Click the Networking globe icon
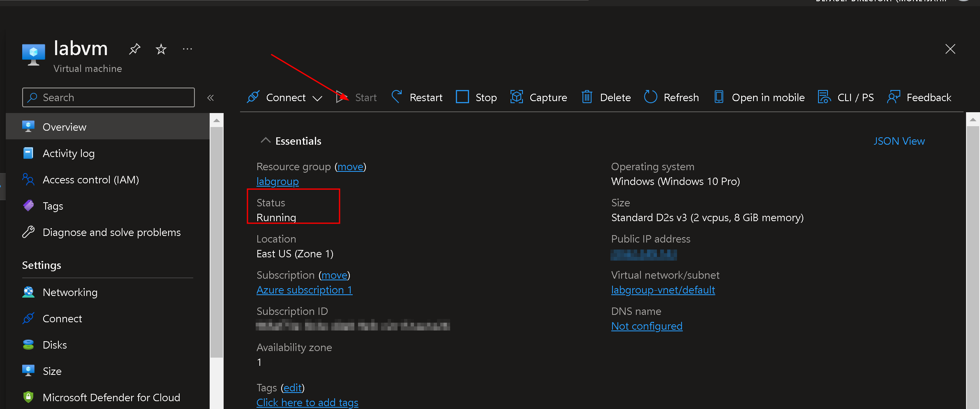Image resolution: width=980 pixels, height=409 pixels. coord(28,292)
